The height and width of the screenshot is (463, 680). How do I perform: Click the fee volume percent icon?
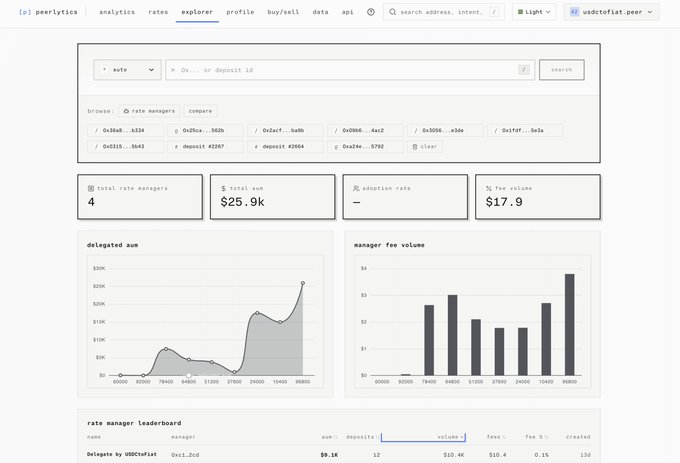point(489,188)
